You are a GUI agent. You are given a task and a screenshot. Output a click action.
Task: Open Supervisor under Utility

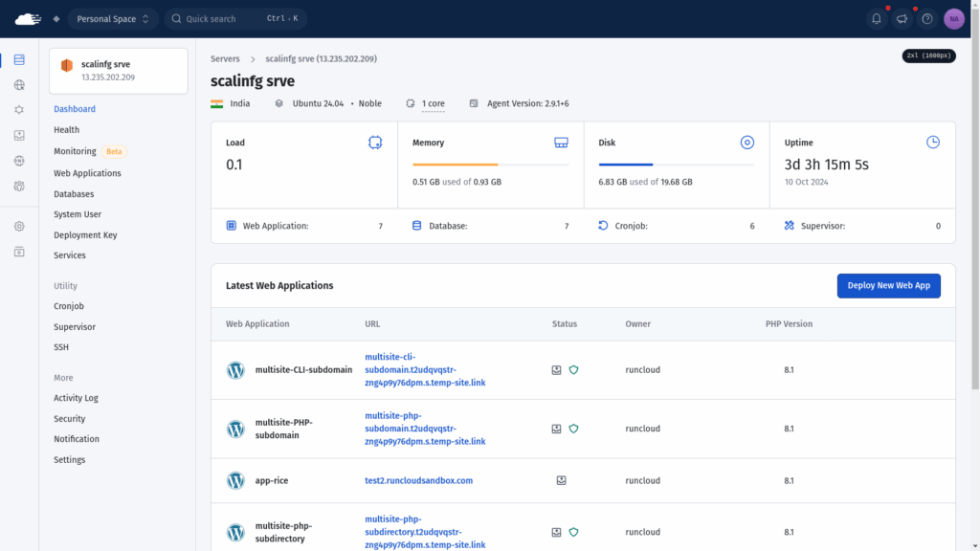[x=75, y=327]
